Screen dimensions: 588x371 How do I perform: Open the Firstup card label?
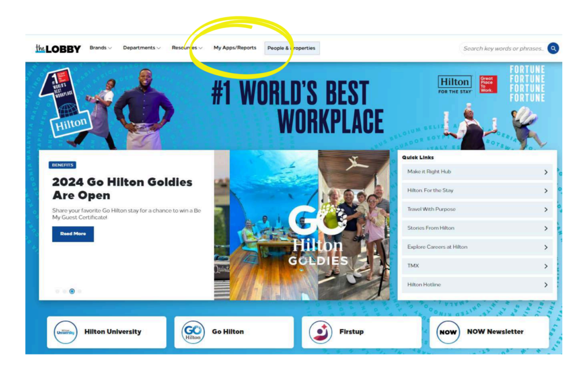pyautogui.click(x=351, y=331)
